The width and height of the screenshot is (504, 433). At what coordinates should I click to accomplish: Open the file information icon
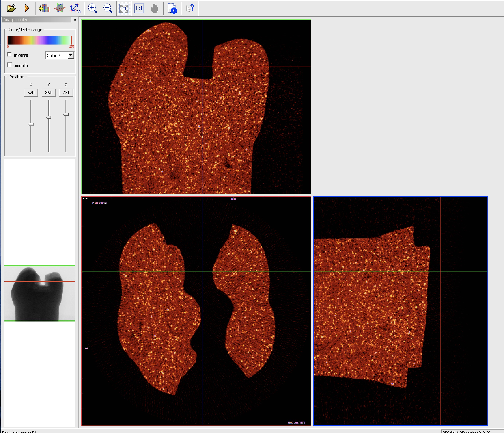[x=172, y=8]
